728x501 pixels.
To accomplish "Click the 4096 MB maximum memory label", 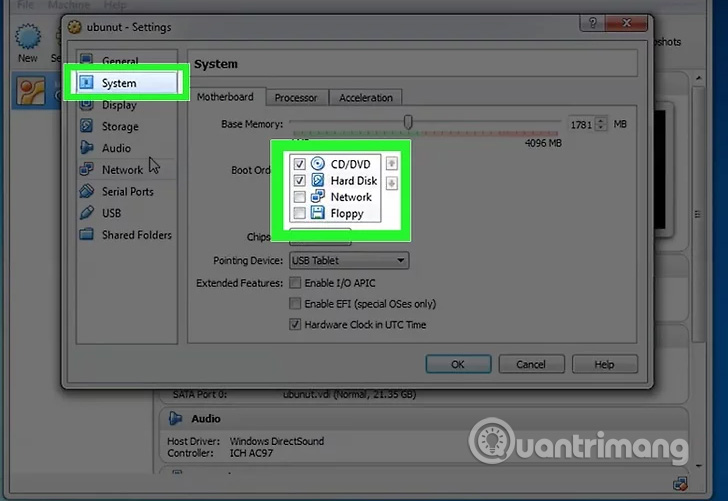I will coord(543,143).
